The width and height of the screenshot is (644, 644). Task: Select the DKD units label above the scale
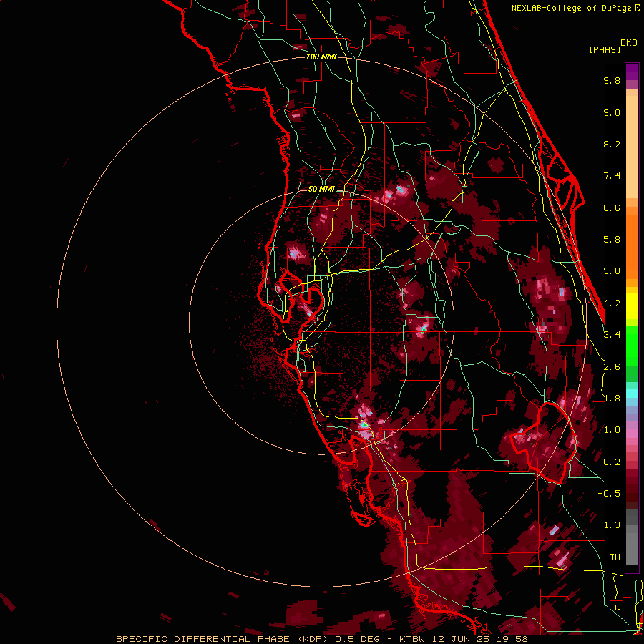629,43
